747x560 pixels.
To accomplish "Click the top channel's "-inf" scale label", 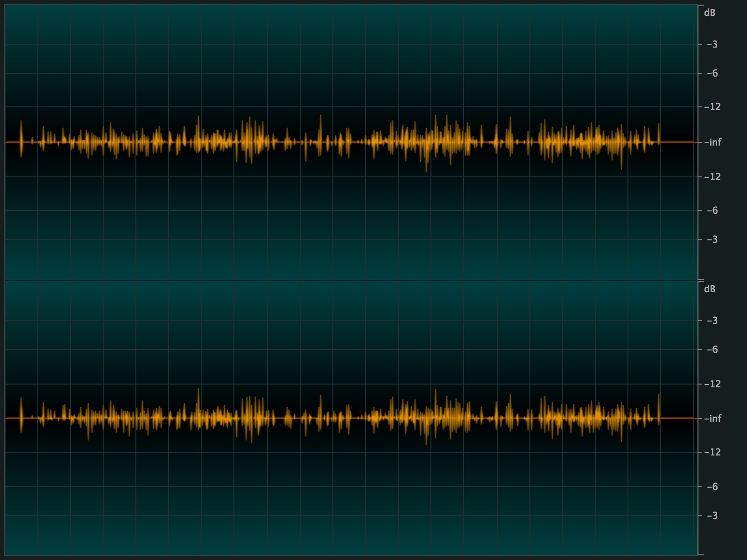I will pyautogui.click(x=712, y=142).
